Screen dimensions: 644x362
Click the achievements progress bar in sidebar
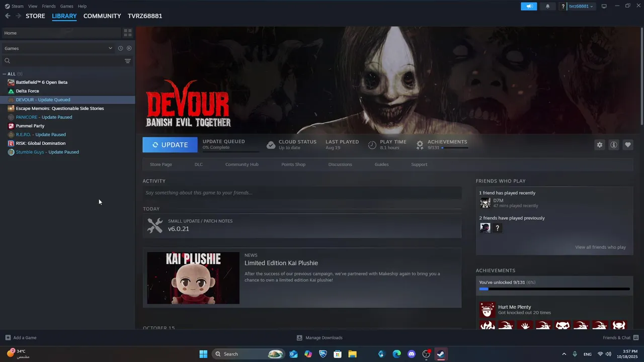(x=554, y=289)
